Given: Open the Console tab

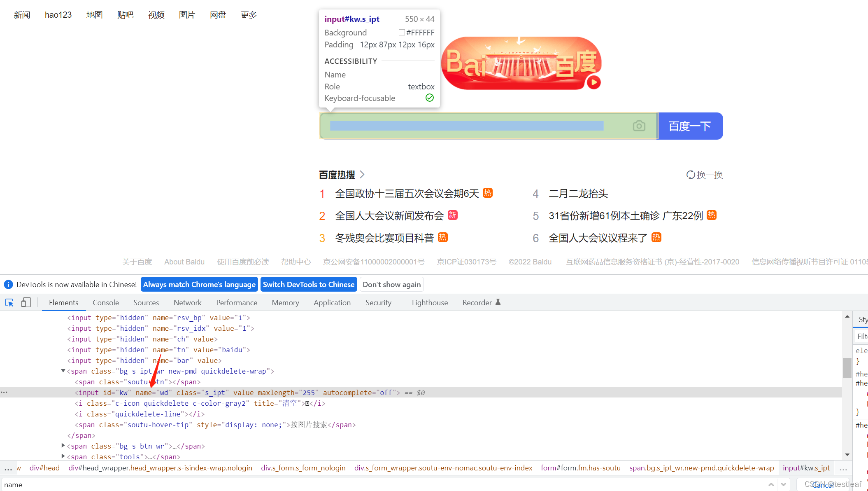Looking at the screenshot, I should [106, 303].
